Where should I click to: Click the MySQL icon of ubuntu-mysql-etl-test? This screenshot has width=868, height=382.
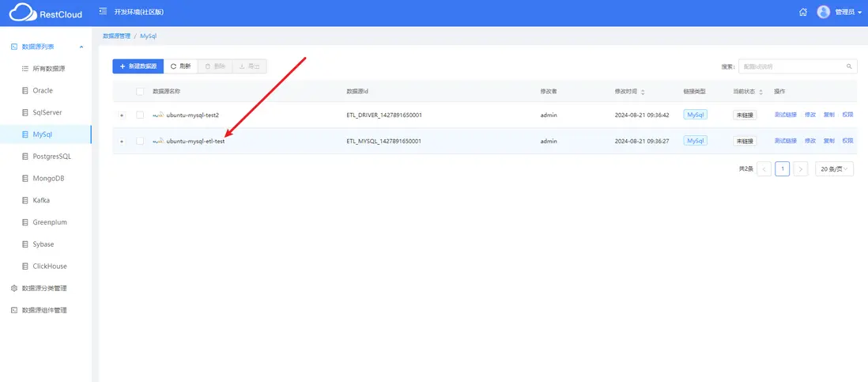tap(158, 141)
